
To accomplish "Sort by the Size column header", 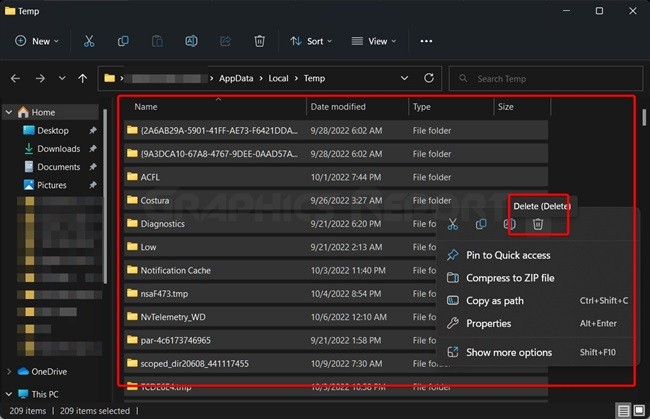I will pyautogui.click(x=522, y=107).
